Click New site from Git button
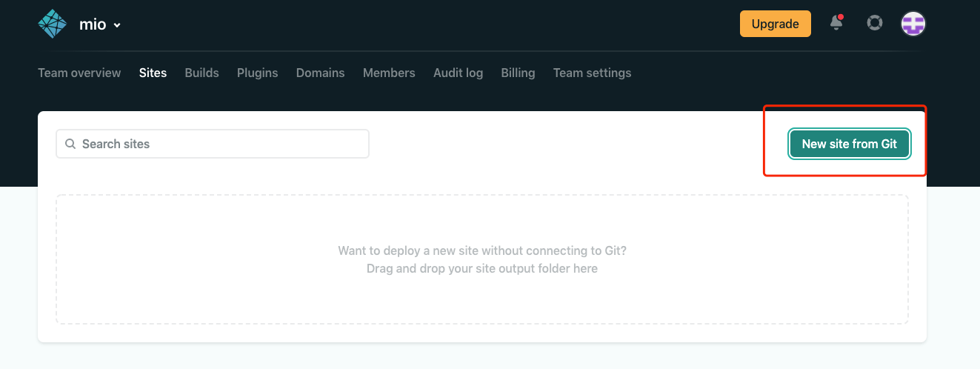Screen dimensions: 980x369 850,144
